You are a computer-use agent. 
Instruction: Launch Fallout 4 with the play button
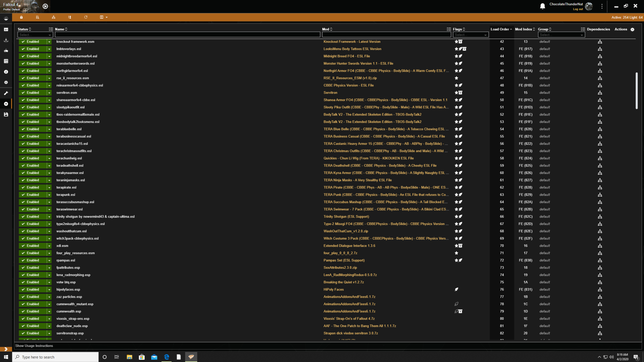[45, 6]
